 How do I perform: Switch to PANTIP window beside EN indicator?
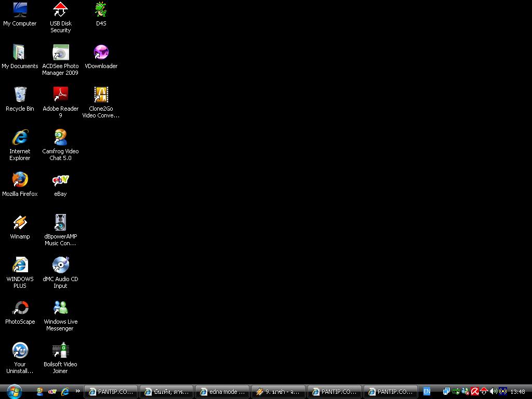coord(390,392)
